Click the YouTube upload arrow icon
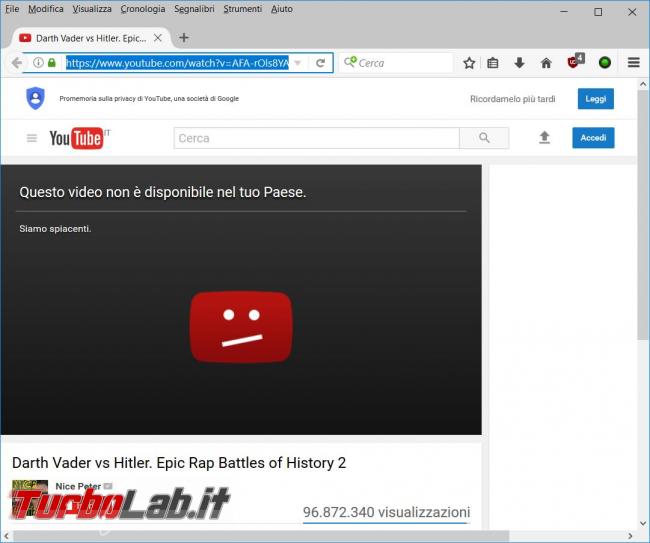Viewport: 650px width, 543px height. tap(544, 138)
